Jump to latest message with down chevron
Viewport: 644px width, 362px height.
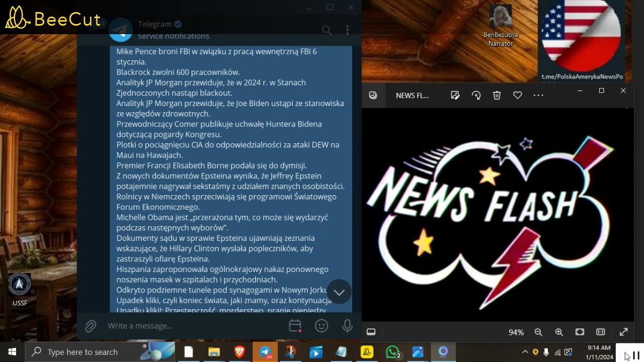tap(339, 292)
